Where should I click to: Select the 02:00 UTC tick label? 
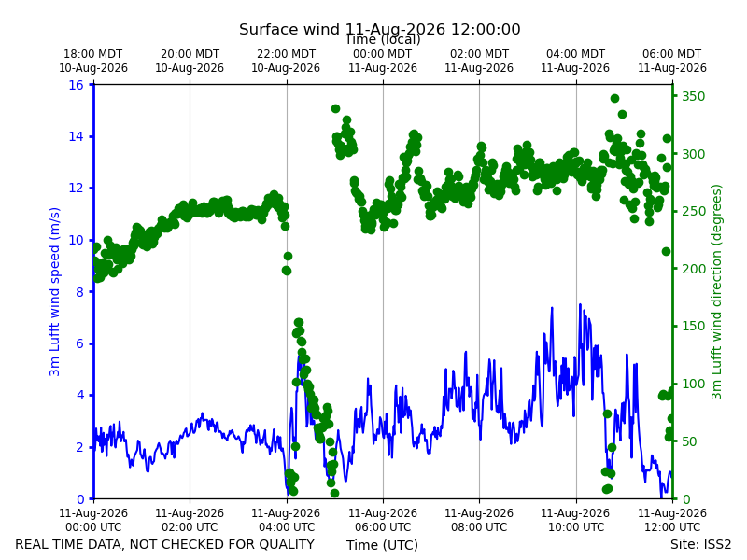point(190,520)
